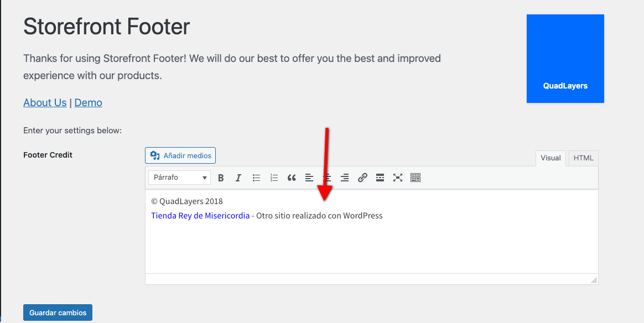This screenshot has width=644, height=323.
Task: Insert a numbered list
Action: coord(274,178)
